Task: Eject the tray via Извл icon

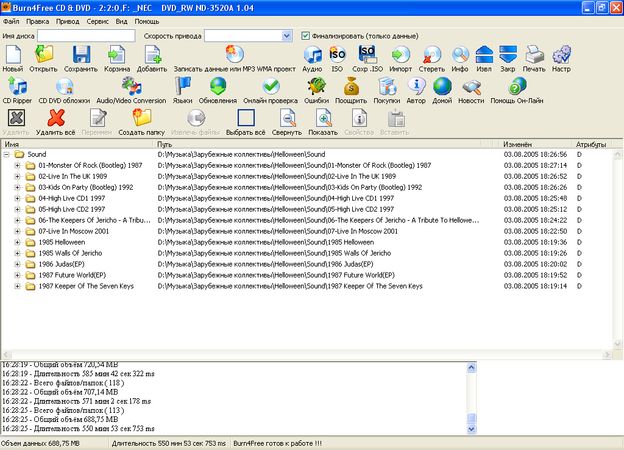Action: pyautogui.click(x=484, y=55)
